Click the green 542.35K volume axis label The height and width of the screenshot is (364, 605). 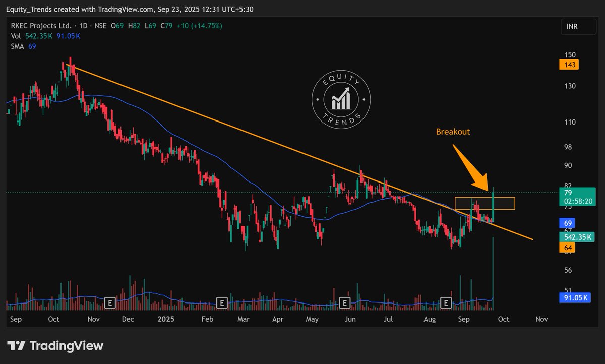[x=578, y=236]
